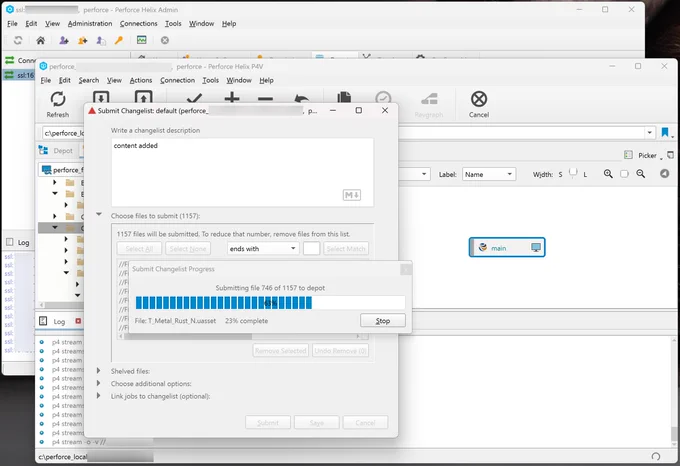Image resolution: width=680 pixels, height=466 pixels.
Task: Click the Select Match button
Action: tap(346, 249)
